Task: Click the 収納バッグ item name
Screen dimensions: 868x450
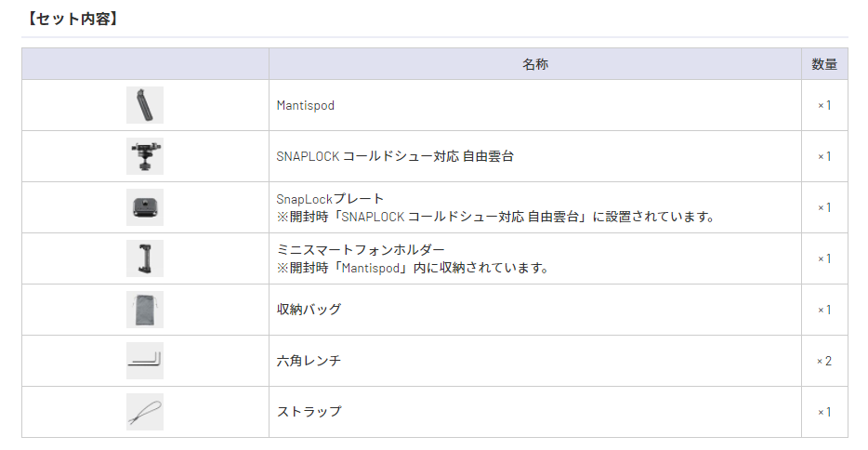Action: (309, 310)
